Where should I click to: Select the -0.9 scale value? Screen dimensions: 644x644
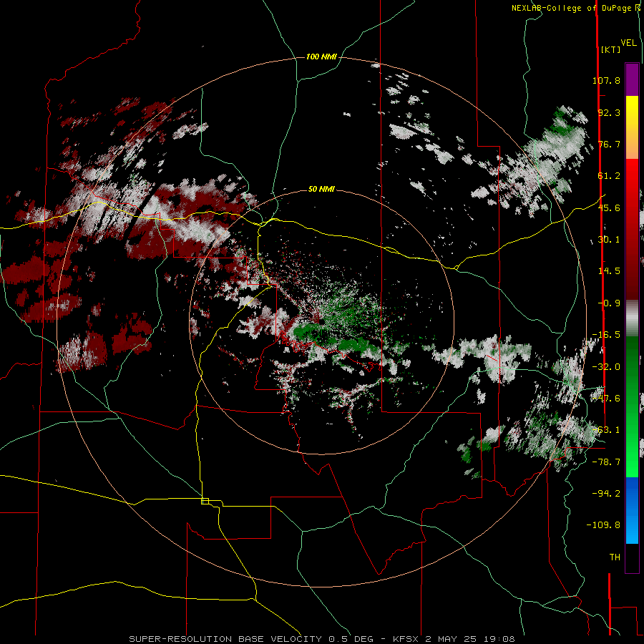(x=609, y=303)
